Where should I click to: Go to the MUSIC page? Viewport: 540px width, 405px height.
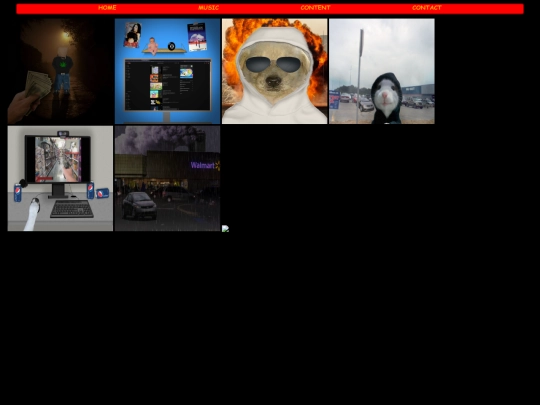(x=208, y=8)
